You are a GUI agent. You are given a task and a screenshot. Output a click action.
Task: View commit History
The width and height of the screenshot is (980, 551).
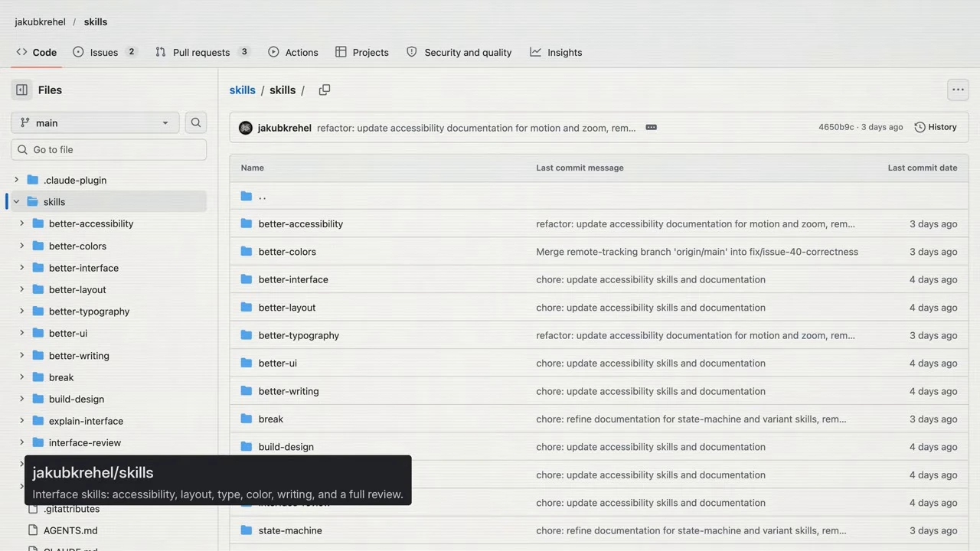936,127
